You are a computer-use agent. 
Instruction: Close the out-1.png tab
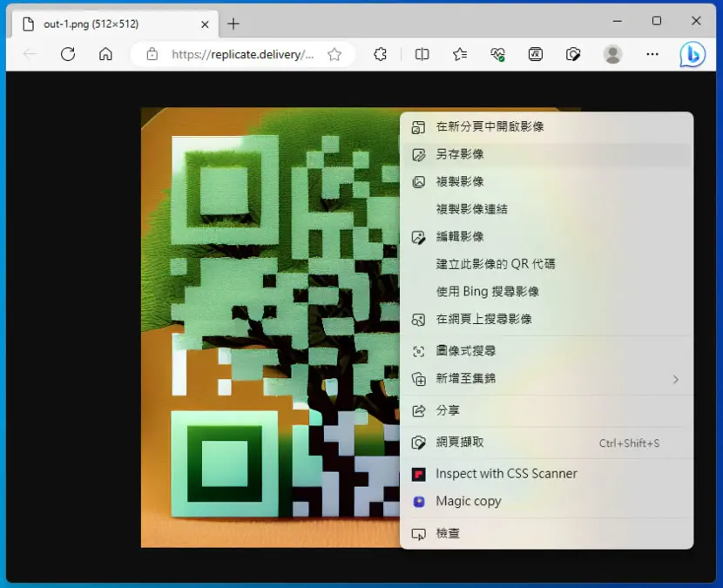point(206,24)
